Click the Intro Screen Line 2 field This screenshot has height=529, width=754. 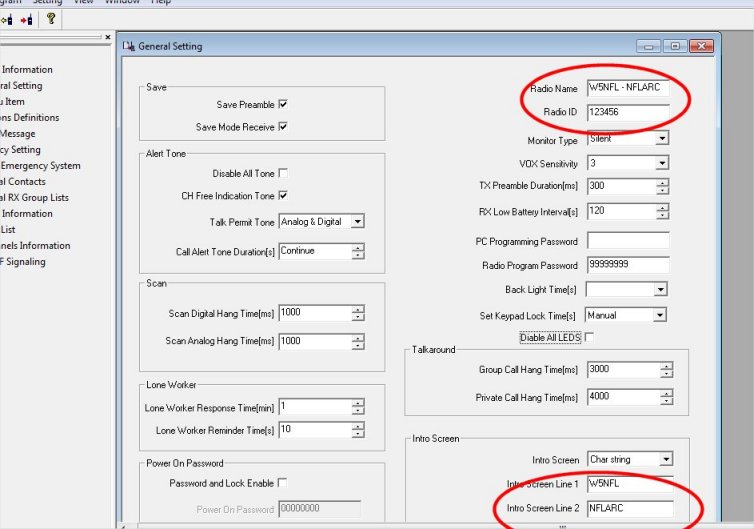pos(628,508)
